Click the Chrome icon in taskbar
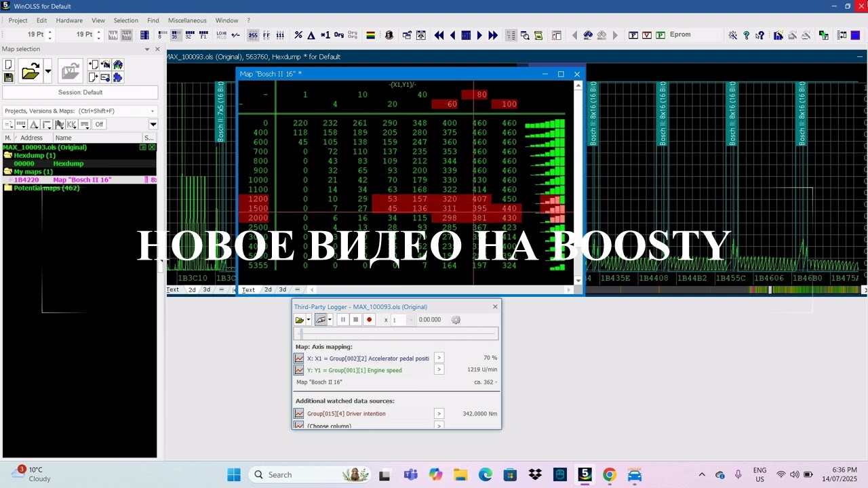This screenshot has height=488, width=868. (x=609, y=475)
